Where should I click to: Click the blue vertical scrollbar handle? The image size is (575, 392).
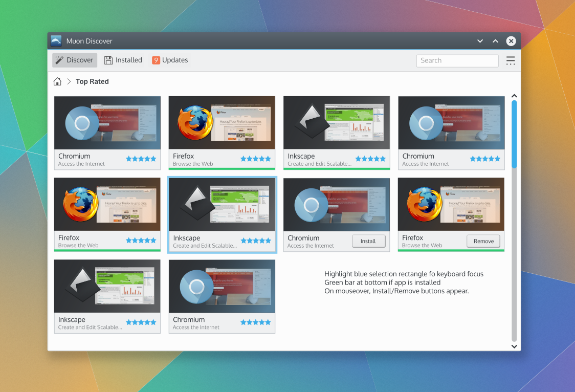click(514, 133)
